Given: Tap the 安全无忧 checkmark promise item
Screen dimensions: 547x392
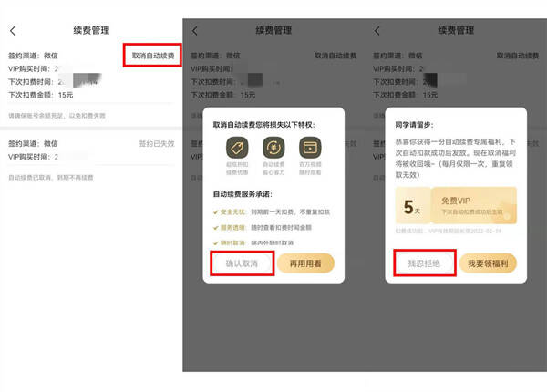Looking at the screenshot, I should 272,211.
